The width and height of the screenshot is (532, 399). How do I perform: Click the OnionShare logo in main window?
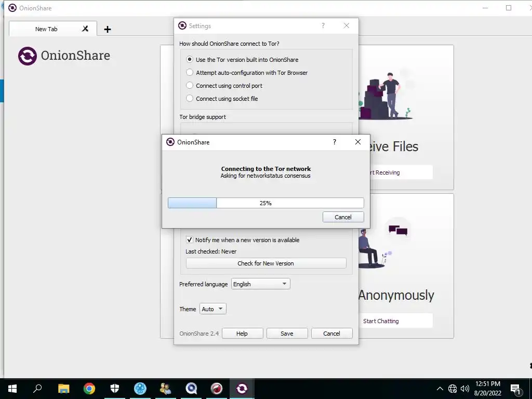pyautogui.click(x=64, y=56)
